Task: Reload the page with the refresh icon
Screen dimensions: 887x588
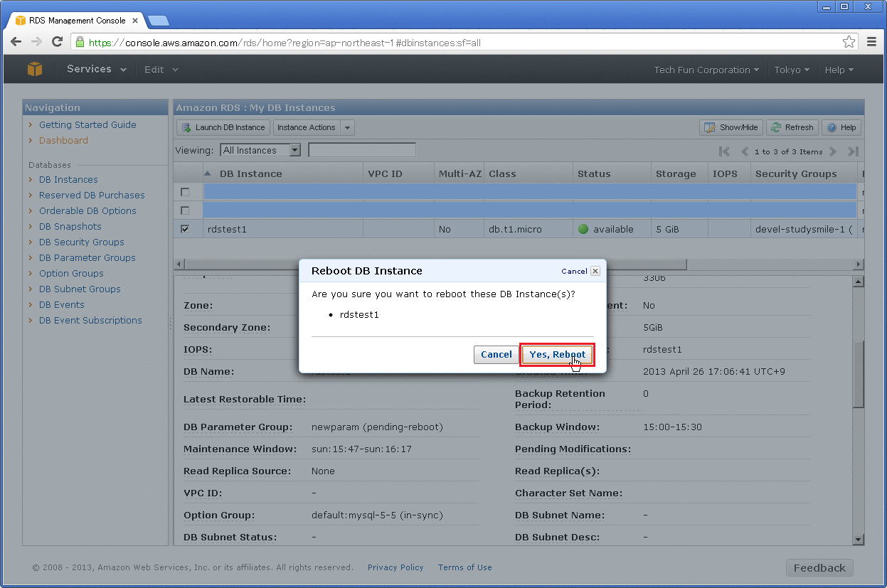Action: point(57,42)
